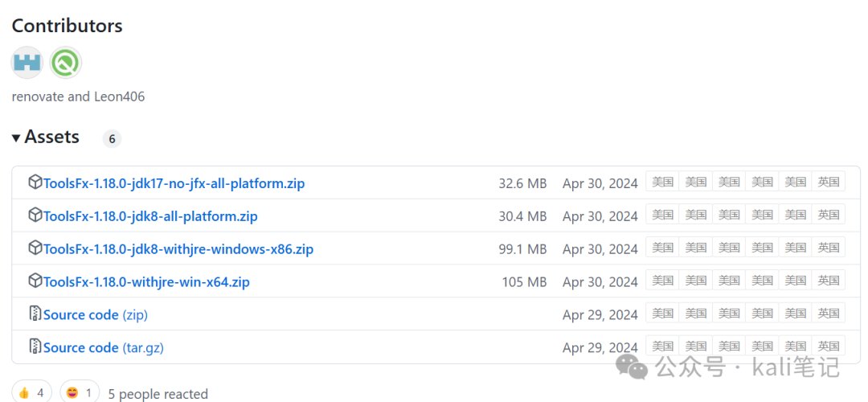Download ToolsFx-1.18.0-jdk17-no-jfx-all-platform.zip
Image resolution: width=868 pixels, height=402 pixels.
(174, 183)
